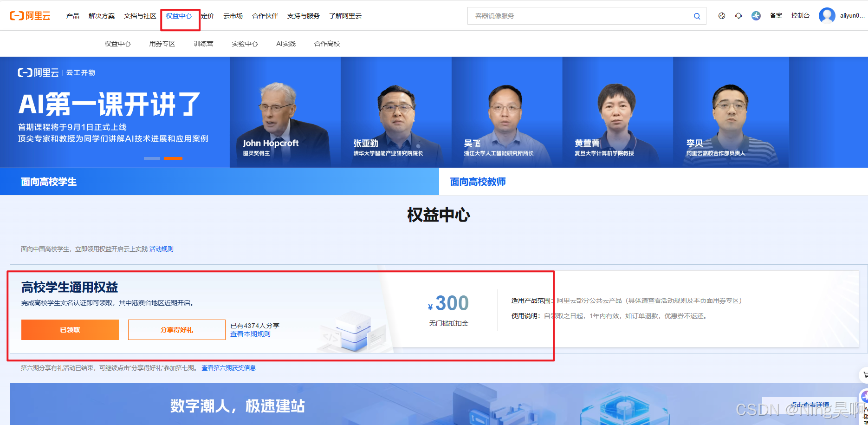Click John Hopcroft's portrait in banner
The image size is (868, 425).
[285, 112]
